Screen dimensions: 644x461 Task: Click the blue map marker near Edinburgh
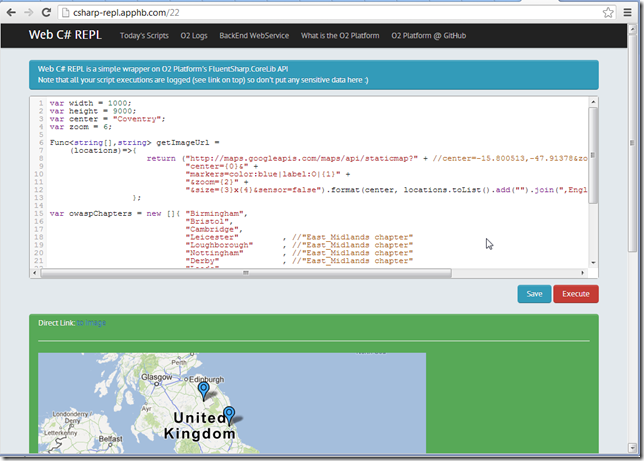[203, 391]
